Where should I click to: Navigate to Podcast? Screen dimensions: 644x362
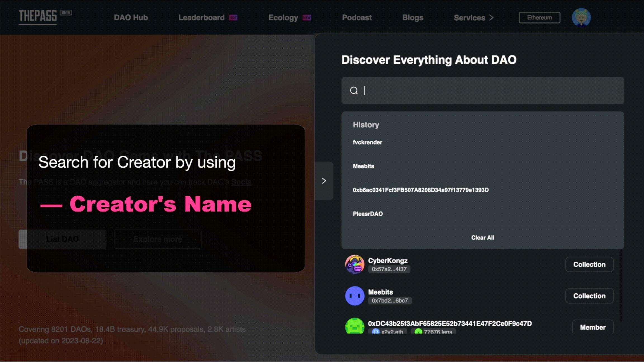pos(357,18)
